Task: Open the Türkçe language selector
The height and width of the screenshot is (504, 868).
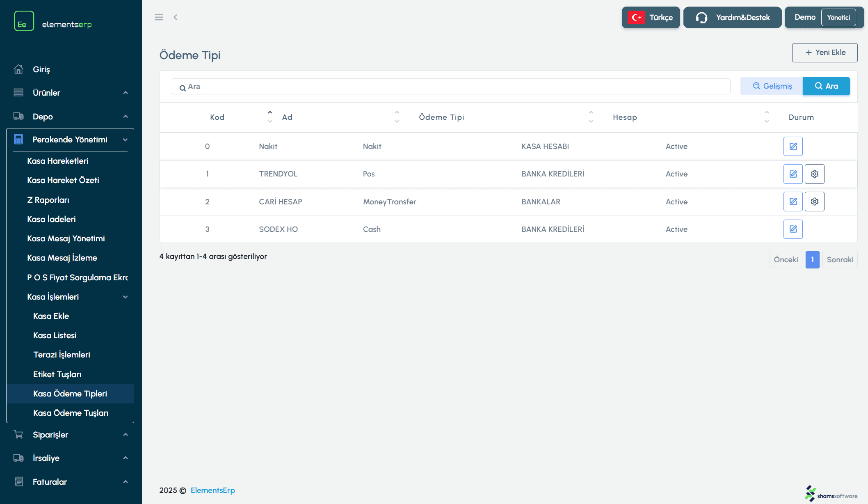Action: pos(651,18)
